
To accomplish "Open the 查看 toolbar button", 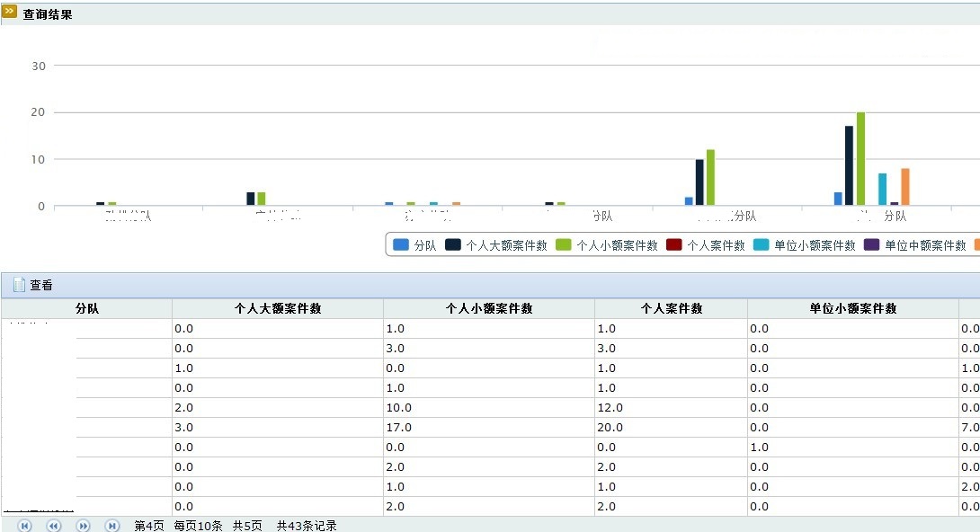I will pyautogui.click(x=33, y=285).
